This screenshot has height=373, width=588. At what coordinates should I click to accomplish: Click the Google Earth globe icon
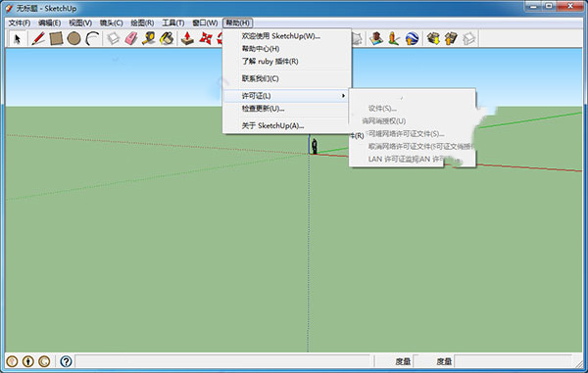[412, 38]
